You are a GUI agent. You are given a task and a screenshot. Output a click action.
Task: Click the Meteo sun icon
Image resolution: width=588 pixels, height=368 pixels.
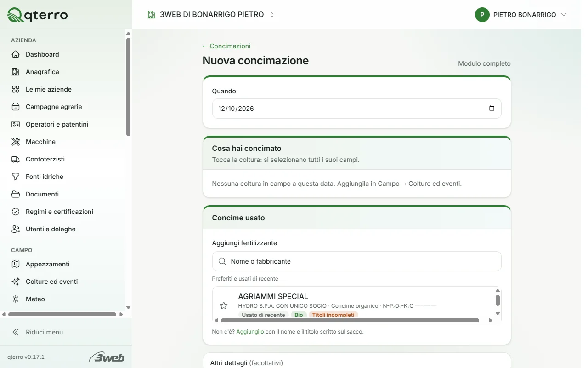(16, 299)
